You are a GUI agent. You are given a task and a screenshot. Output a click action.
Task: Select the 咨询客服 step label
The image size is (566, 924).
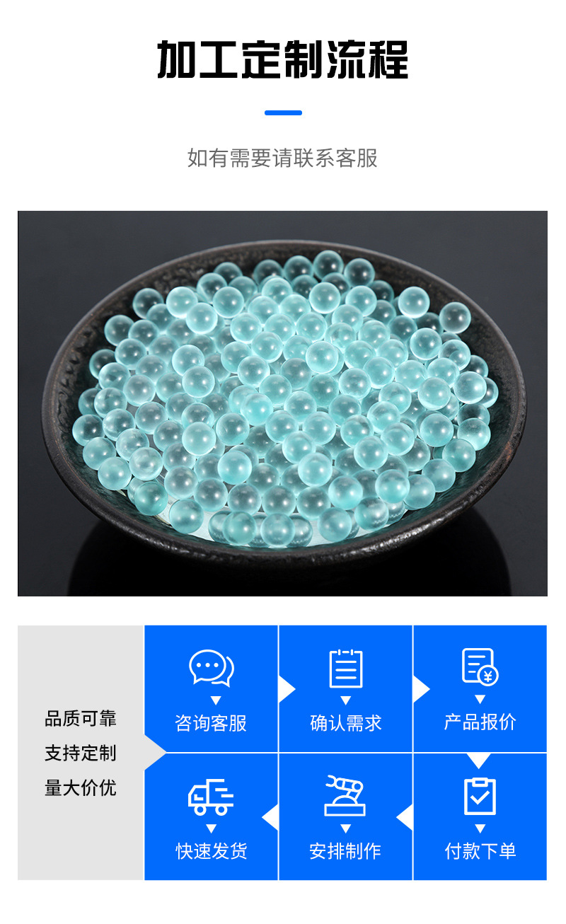[x=211, y=723]
